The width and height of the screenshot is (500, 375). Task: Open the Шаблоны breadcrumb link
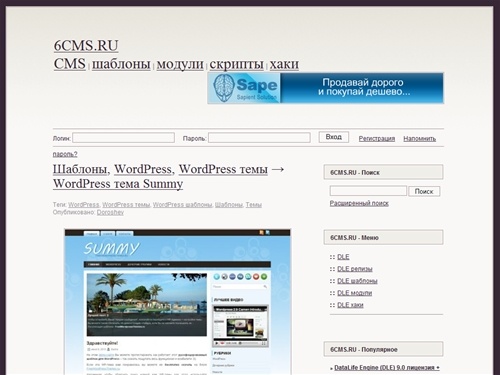tap(80, 169)
